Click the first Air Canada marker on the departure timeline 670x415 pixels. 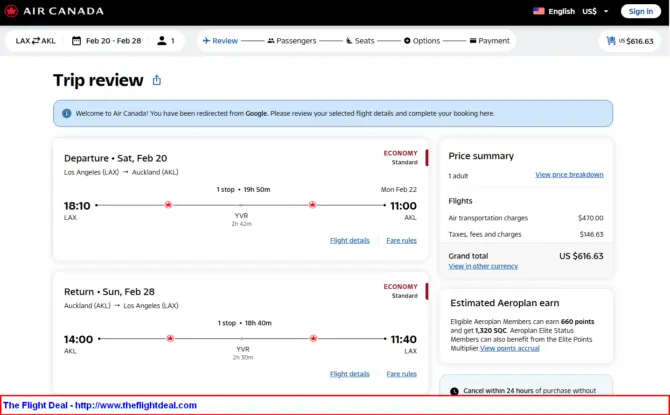pyautogui.click(x=168, y=205)
